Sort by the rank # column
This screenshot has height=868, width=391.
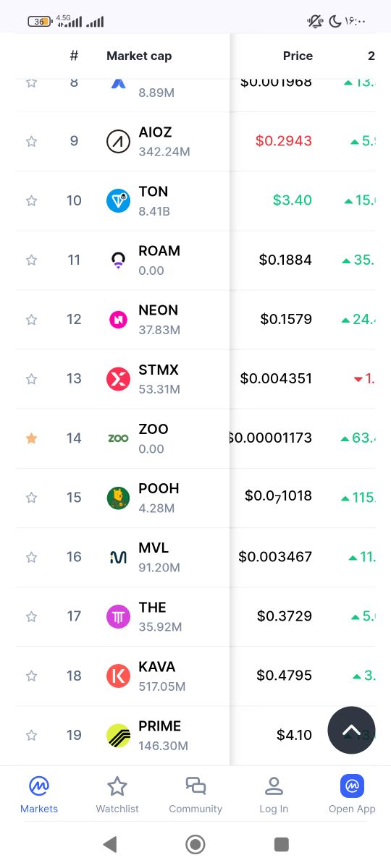pyautogui.click(x=74, y=56)
